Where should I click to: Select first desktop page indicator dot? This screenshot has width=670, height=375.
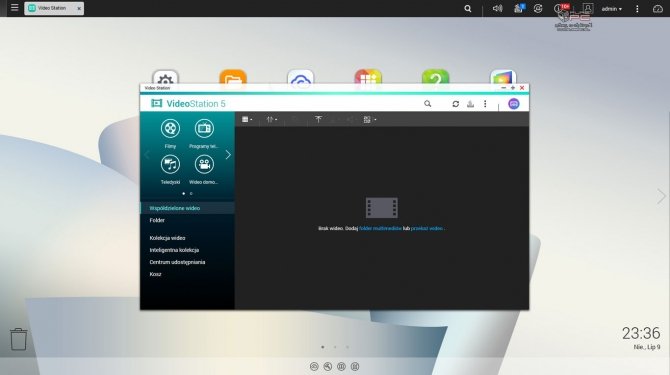click(323, 347)
